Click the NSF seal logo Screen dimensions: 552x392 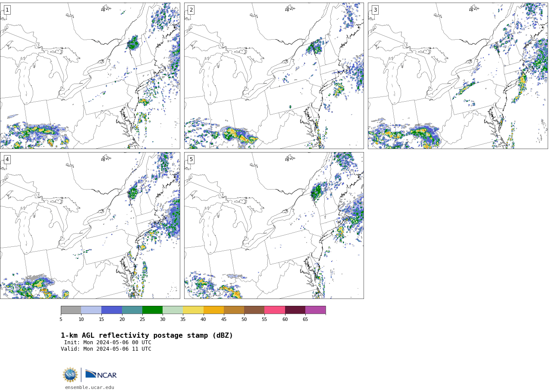pos(70,375)
